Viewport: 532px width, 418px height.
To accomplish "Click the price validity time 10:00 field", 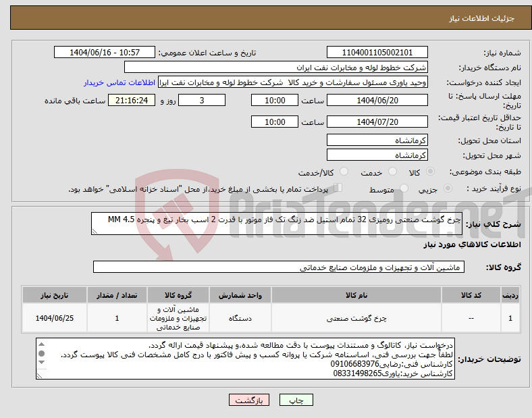I will [275, 122].
